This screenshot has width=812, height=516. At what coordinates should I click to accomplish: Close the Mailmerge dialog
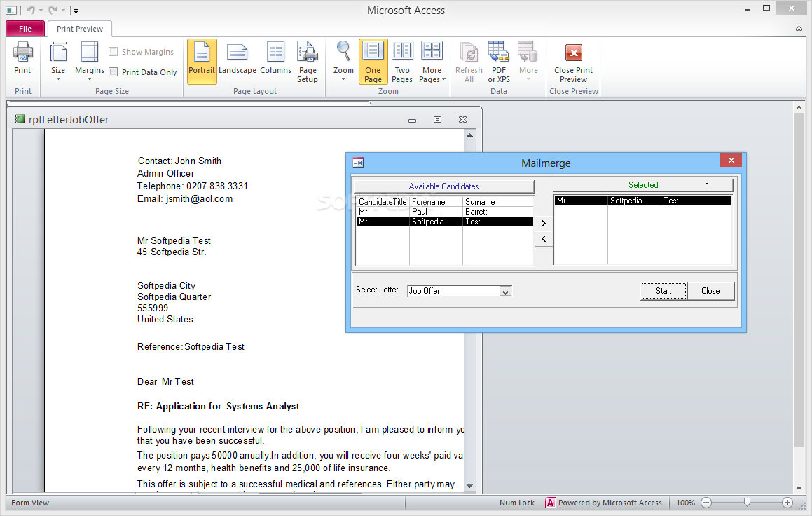coord(731,160)
